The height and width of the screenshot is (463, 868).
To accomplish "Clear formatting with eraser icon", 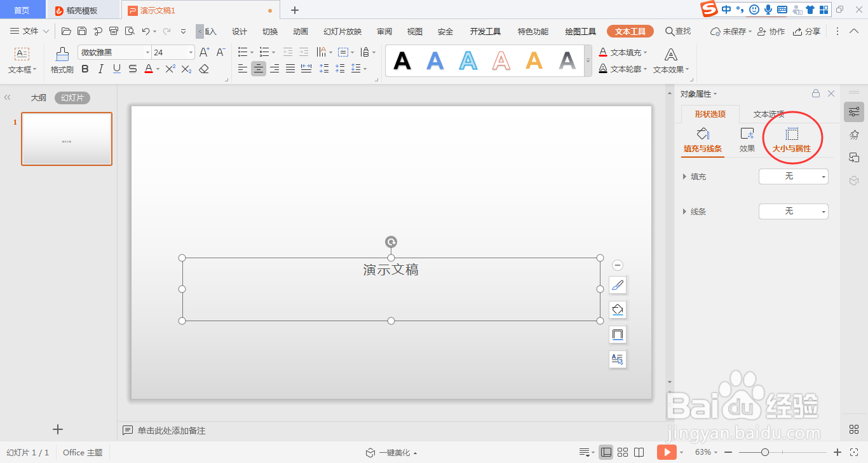I will point(204,69).
